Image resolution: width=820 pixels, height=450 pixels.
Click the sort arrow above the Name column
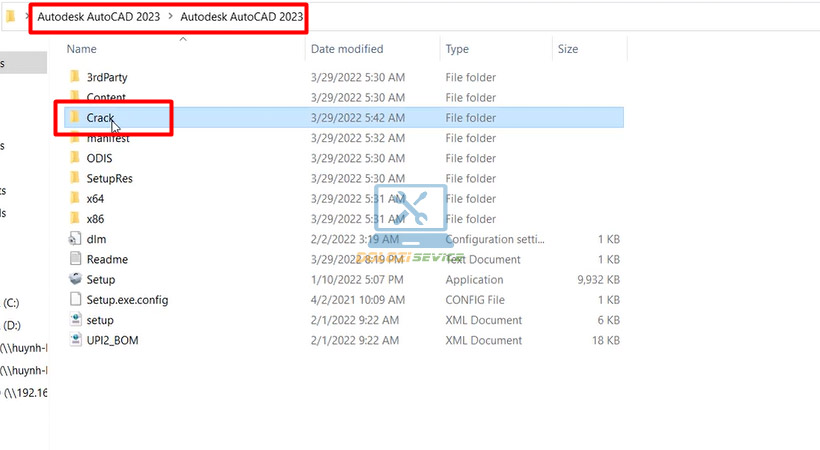coord(182,39)
